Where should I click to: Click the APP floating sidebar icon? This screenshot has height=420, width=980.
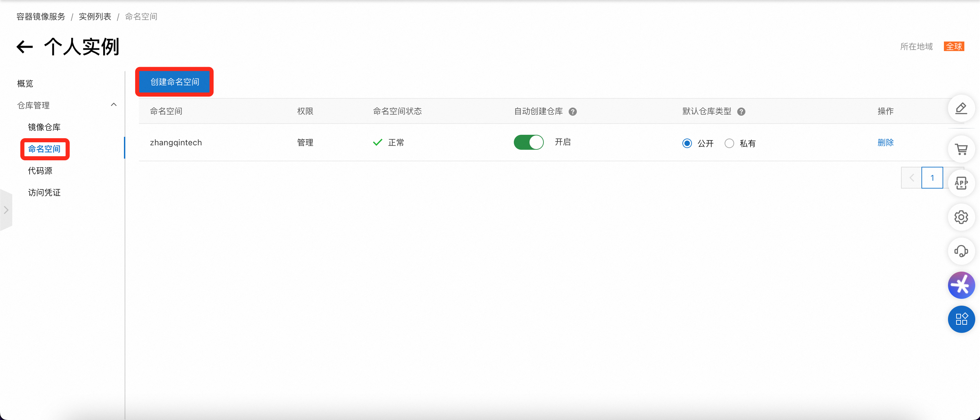961,183
